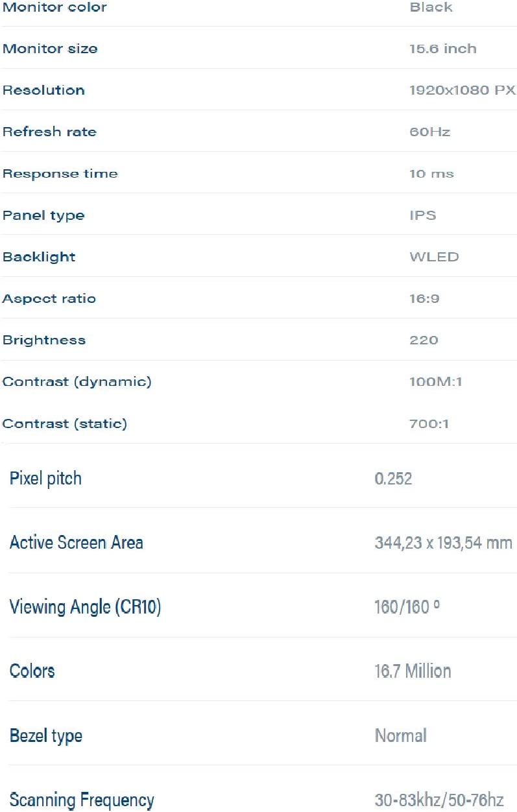
Task: Select the 30-83khz/50-76hz scanning frequency value
Action: pyautogui.click(x=439, y=800)
